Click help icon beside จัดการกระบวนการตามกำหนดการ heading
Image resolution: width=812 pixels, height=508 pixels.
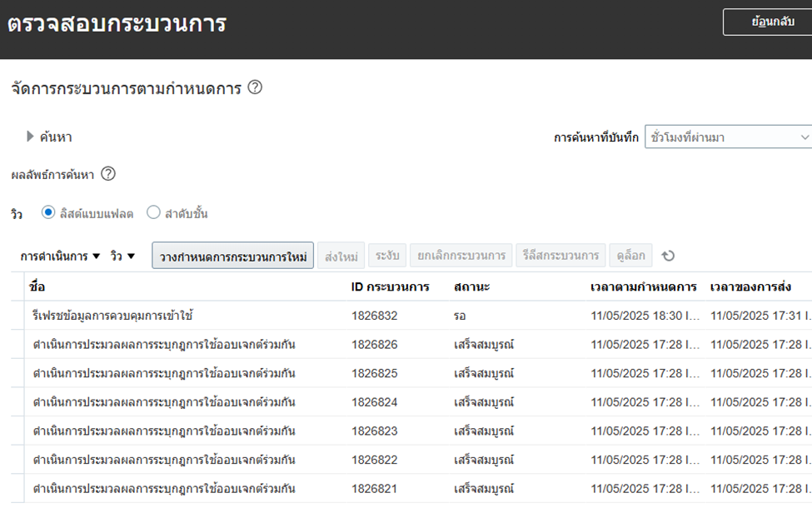[x=255, y=87]
